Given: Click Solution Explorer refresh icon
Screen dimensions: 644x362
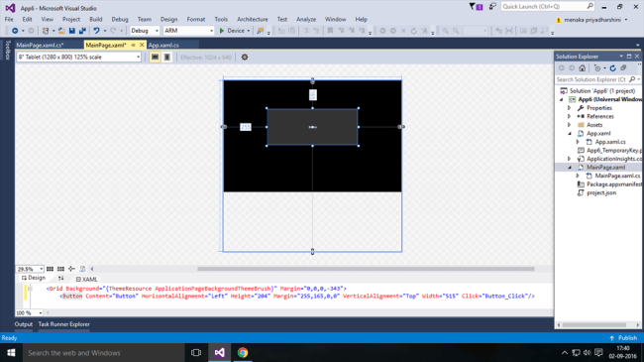Looking at the screenshot, I should pyautogui.click(x=612, y=68).
